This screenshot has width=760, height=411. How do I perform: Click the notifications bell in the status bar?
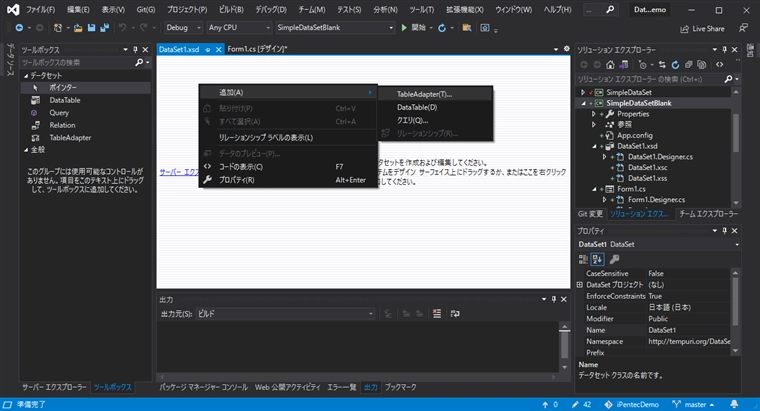pos(734,404)
